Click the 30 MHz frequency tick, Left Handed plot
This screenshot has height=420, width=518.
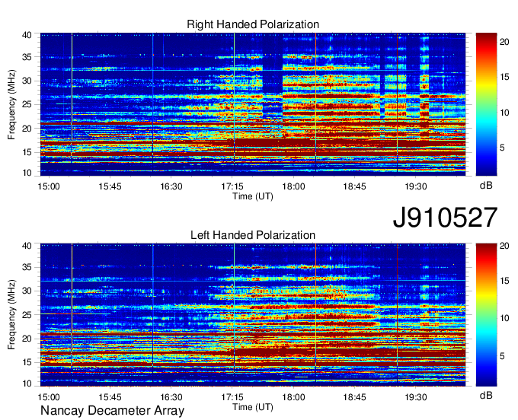[x=27, y=291]
